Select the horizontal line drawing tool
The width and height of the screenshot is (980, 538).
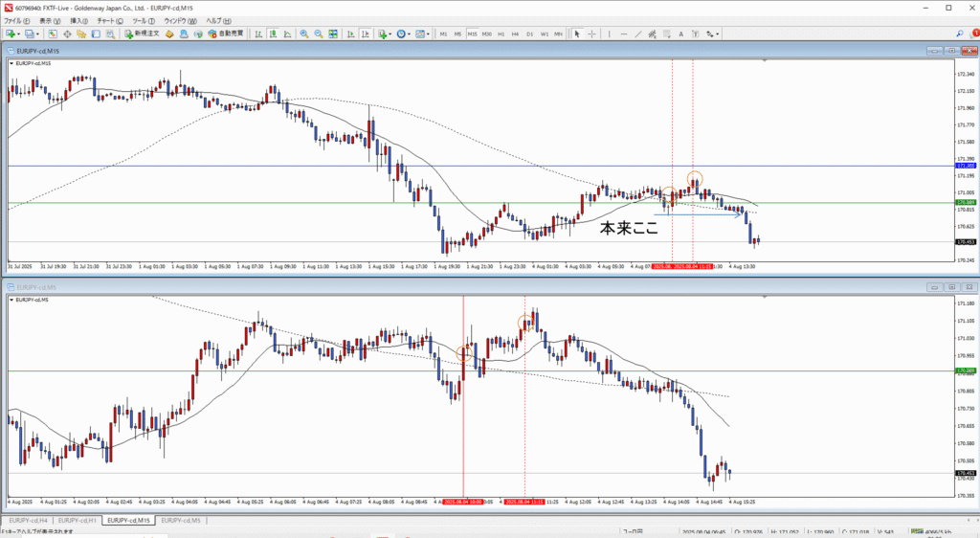pos(624,34)
